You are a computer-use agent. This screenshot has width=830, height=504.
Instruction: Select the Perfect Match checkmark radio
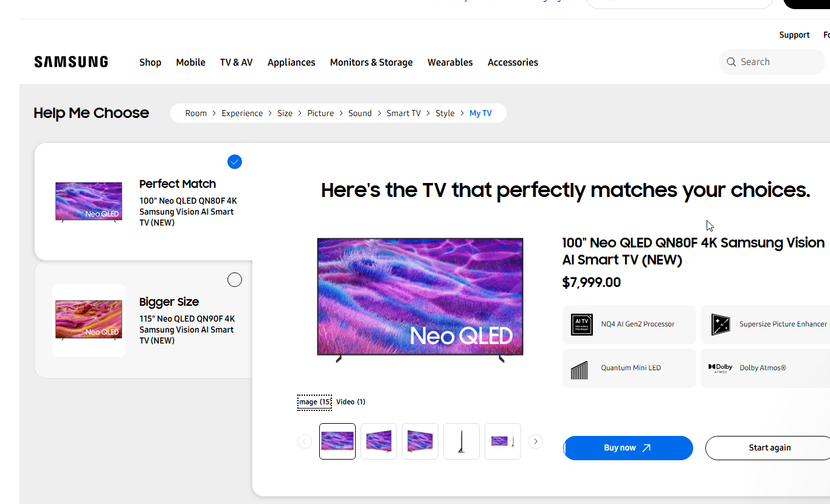[x=235, y=162]
